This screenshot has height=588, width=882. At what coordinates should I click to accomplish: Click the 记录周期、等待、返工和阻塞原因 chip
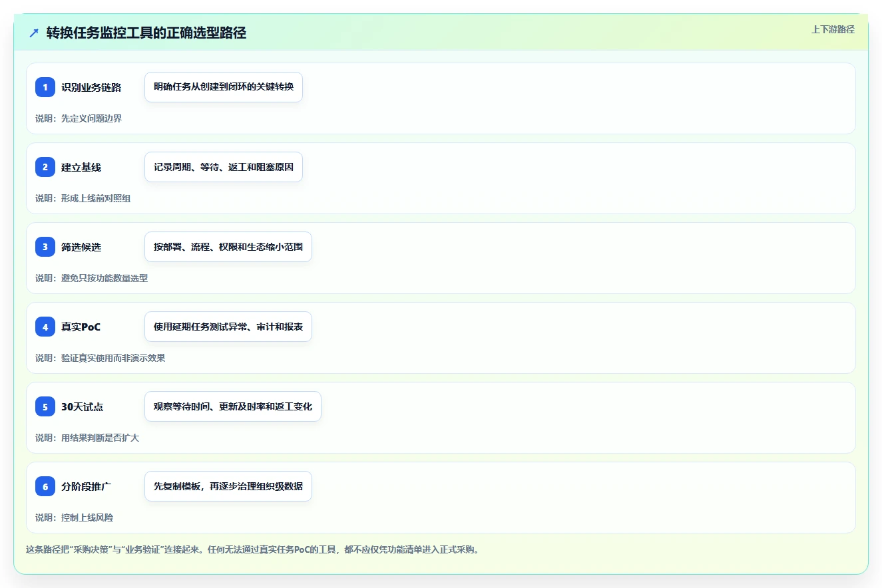pyautogui.click(x=224, y=167)
